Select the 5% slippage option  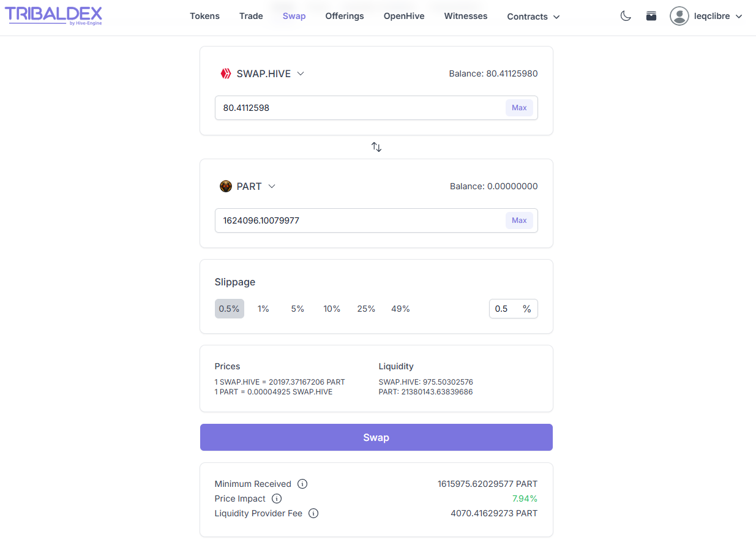coord(298,309)
